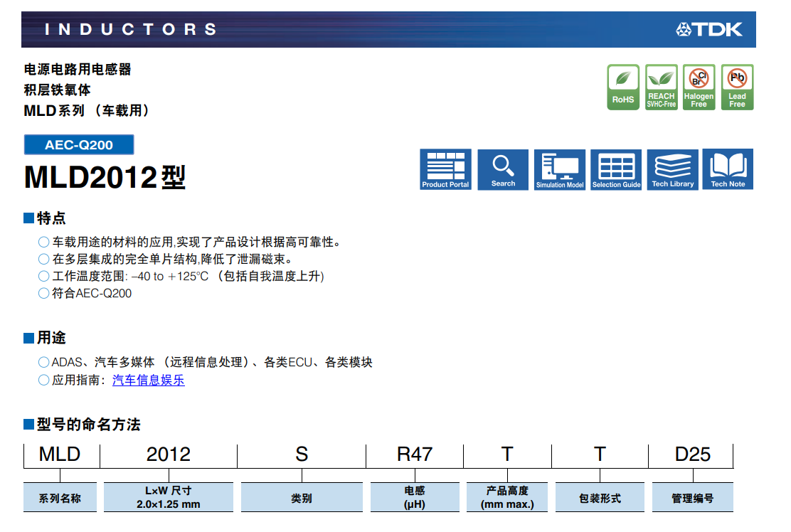
Task: Open the Tech Library icon
Action: tap(672, 169)
